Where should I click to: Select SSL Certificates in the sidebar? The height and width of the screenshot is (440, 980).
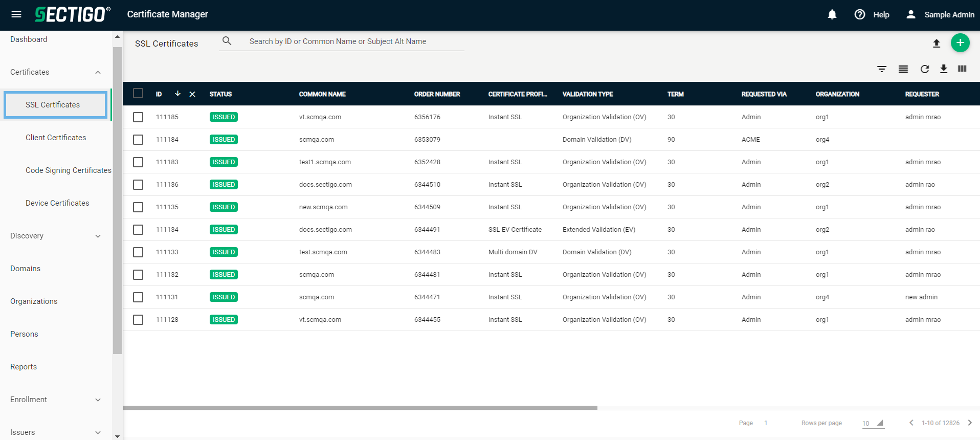click(x=55, y=105)
